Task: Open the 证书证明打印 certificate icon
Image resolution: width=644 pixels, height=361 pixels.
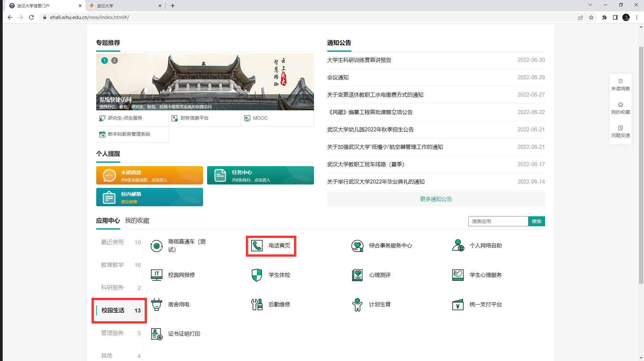Action: 156,334
